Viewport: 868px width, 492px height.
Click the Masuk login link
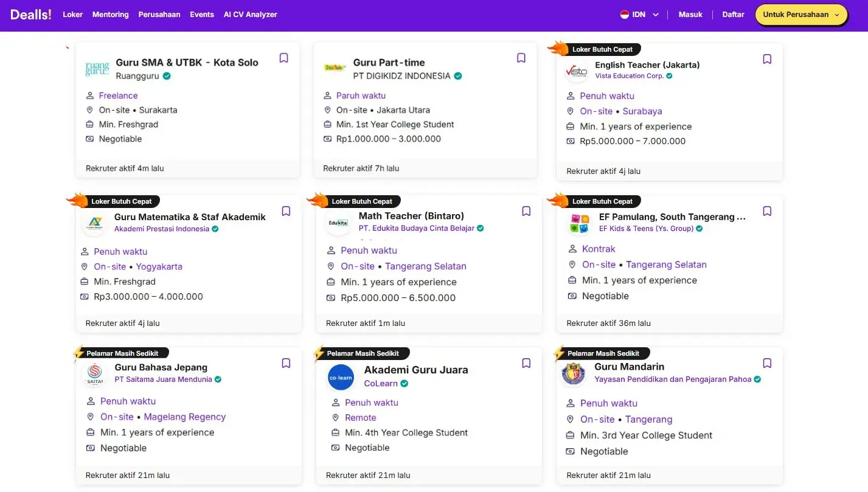pos(690,15)
